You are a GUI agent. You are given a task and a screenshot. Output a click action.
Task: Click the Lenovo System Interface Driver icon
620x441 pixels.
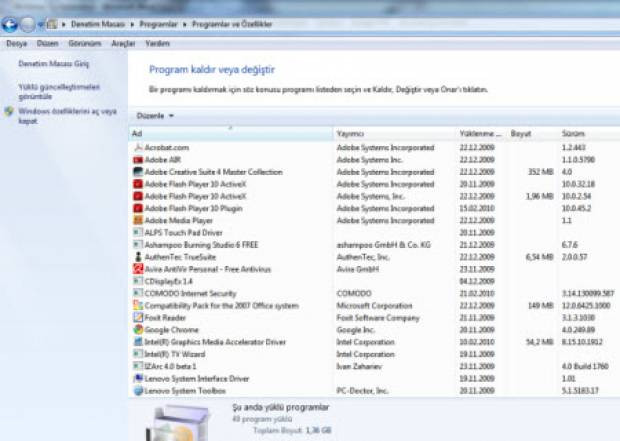pyautogui.click(x=138, y=379)
